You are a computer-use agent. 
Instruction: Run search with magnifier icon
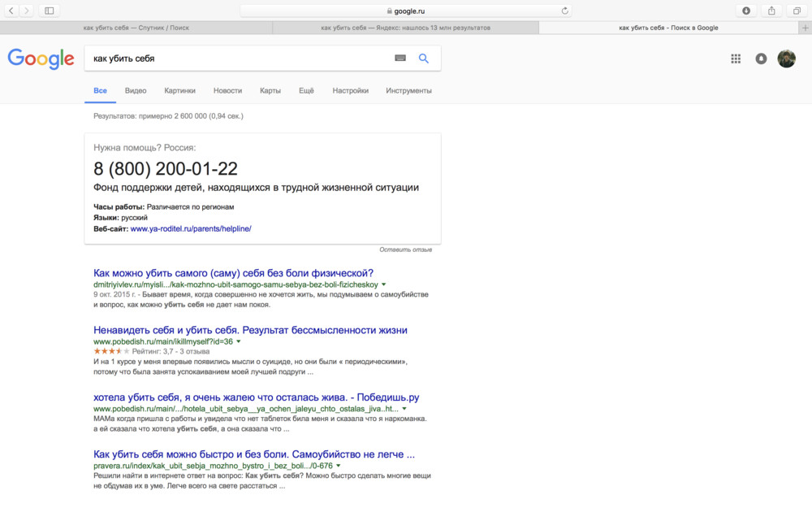pos(424,59)
